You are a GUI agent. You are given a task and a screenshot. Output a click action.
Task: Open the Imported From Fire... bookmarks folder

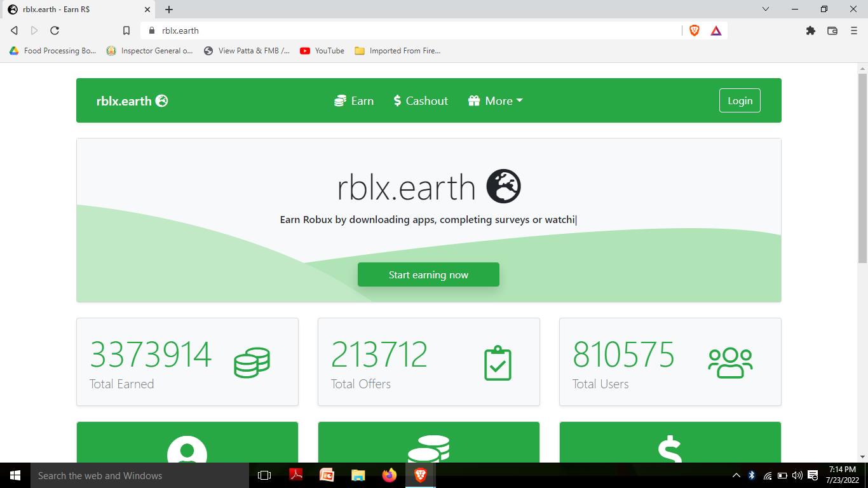pyautogui.click(x=397, y=51)
